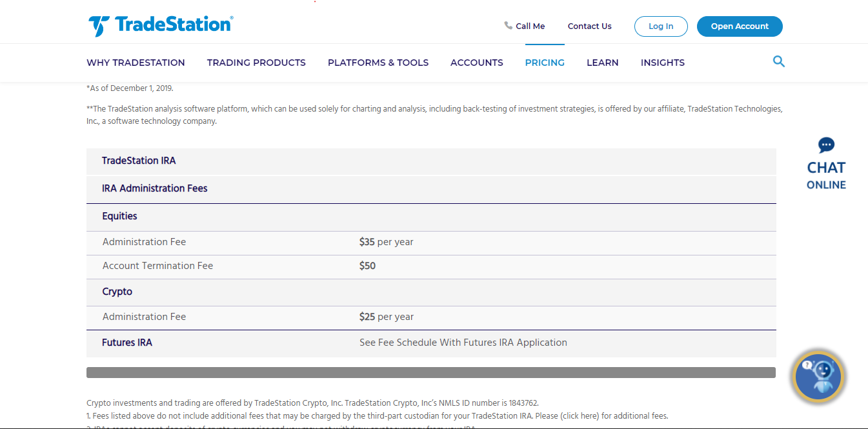Screen dimensions: 868x429
Task: Click the Futures IRA row label
Action: pyautogui.click(x=127, y=343)
